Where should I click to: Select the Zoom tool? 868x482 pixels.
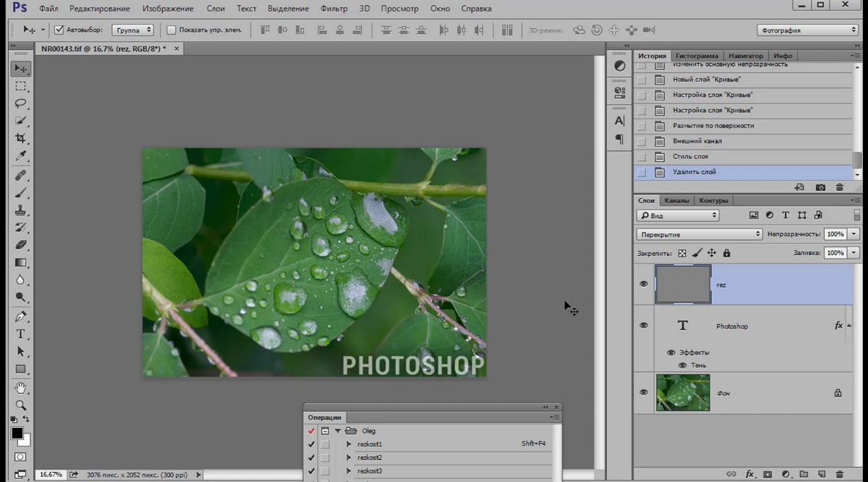pyautogui.click(x=20, y=405)
